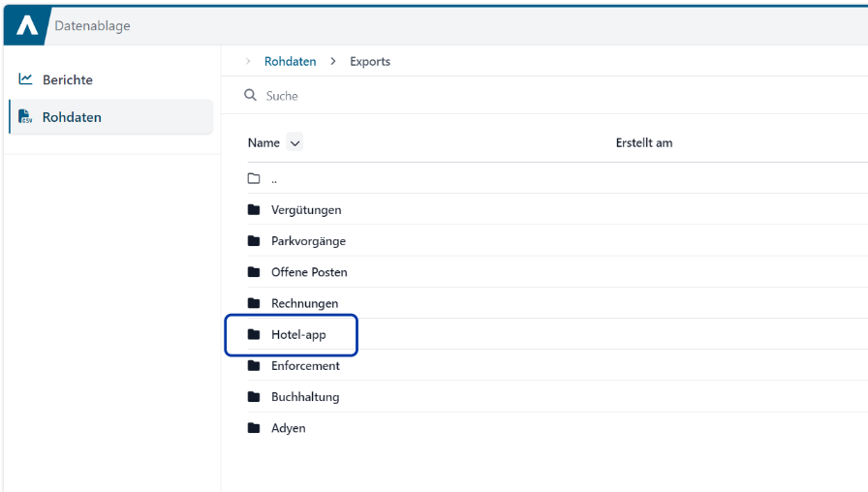The image size is (868, 492).
Task: Click the app logo in top-left corner
Action: coord(26,26)
